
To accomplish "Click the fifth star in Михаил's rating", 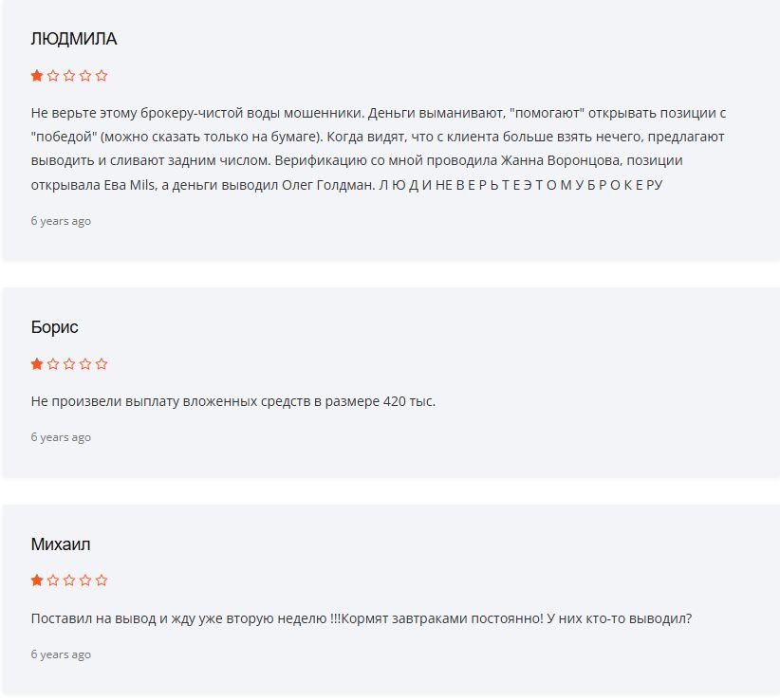I will (x=102, y=580).
